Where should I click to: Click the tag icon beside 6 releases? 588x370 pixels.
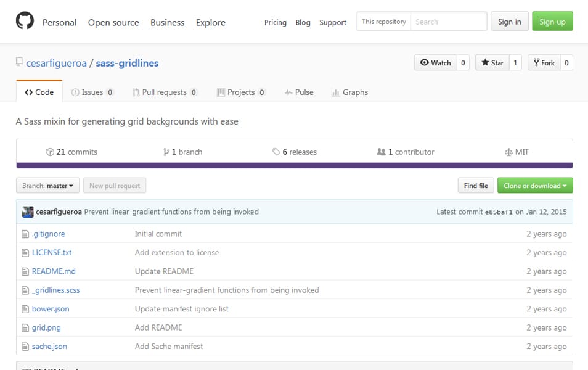277,152
